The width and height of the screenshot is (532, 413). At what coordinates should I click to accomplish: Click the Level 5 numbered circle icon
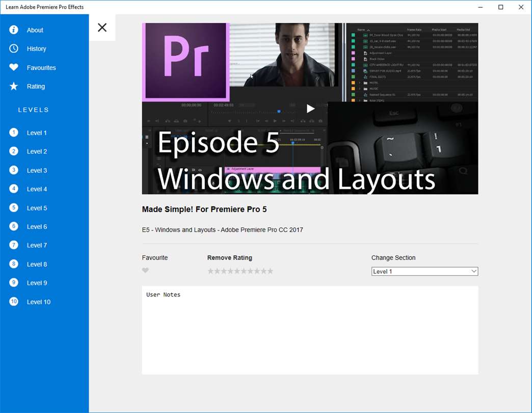14,208
